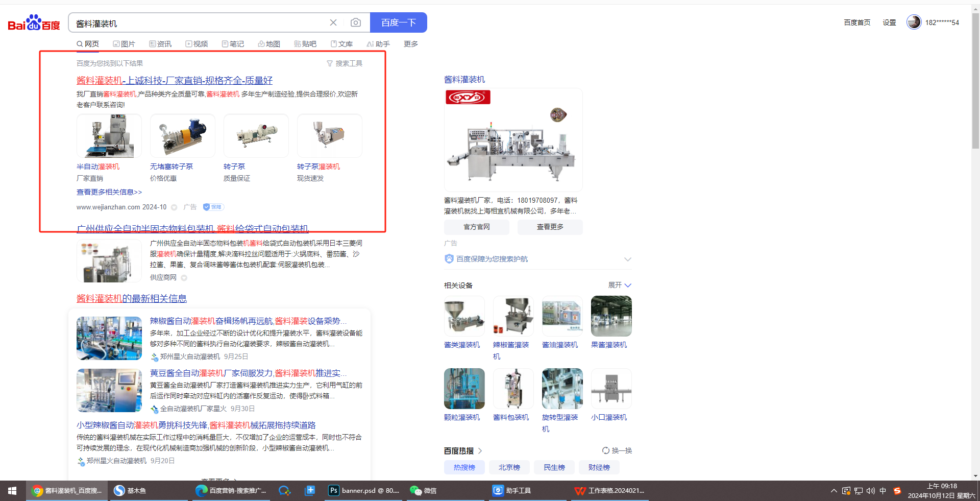
Task: Switch to the 图片 search tab
Action: [x=124, y=44]
